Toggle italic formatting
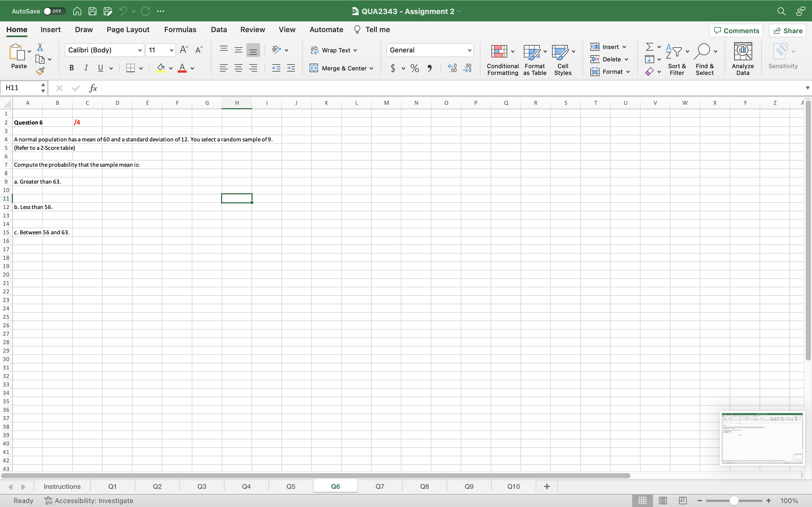Screen dimensions: 812x507 [86, 68]
